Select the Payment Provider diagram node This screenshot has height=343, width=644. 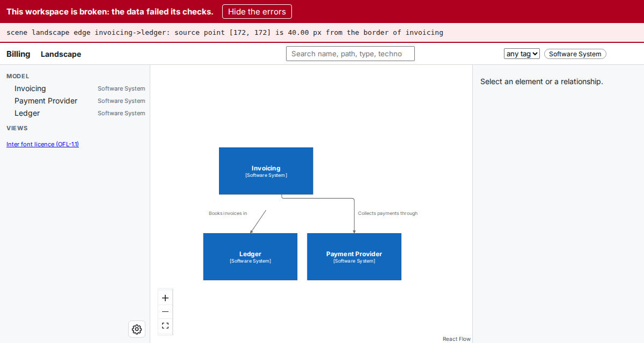354,257
